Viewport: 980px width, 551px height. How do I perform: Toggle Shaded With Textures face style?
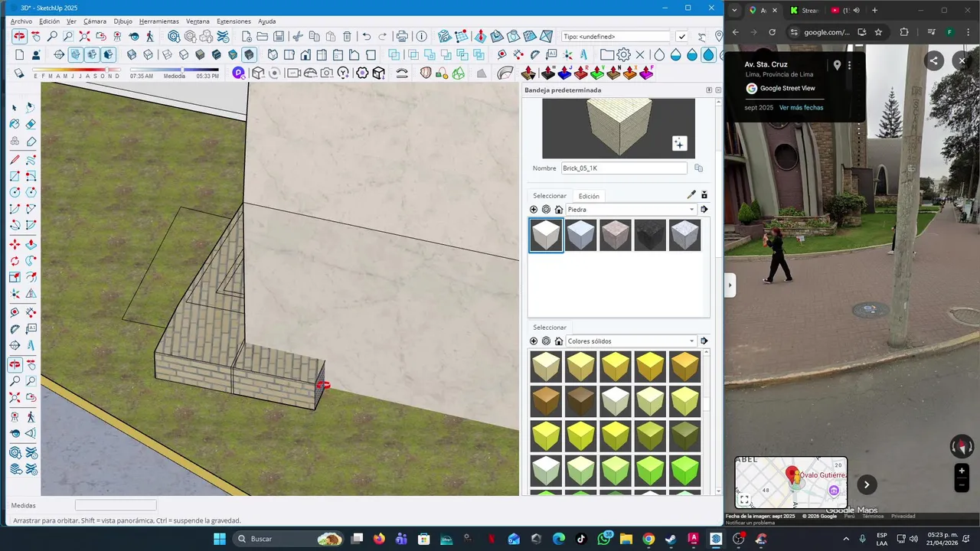[x=217, y=55]
